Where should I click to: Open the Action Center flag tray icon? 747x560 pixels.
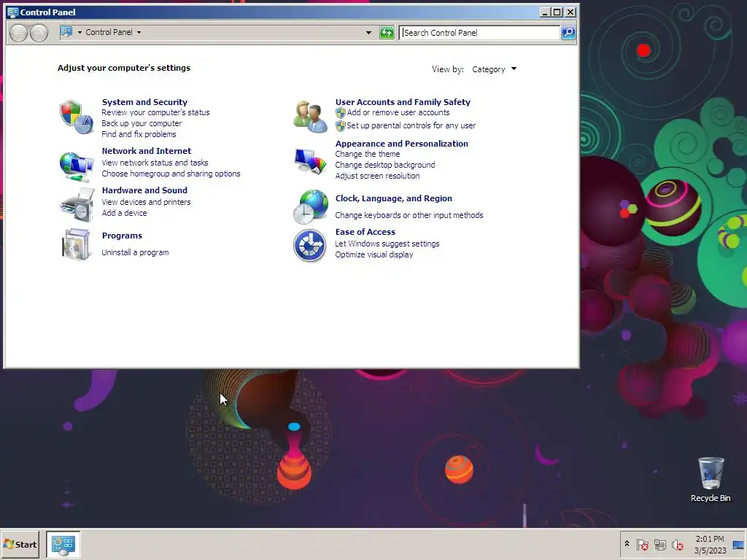642,544
